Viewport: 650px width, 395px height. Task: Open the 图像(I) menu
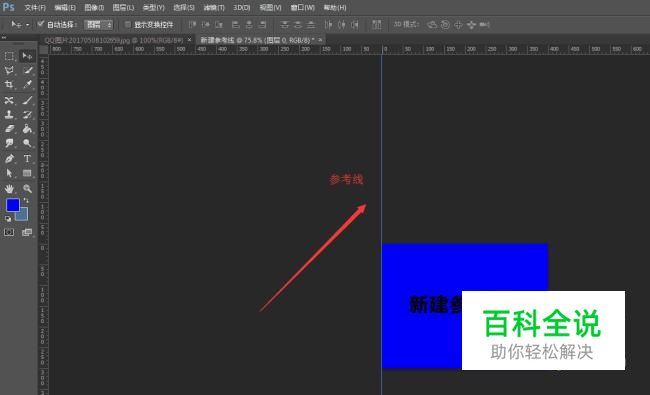pos(94,7)
